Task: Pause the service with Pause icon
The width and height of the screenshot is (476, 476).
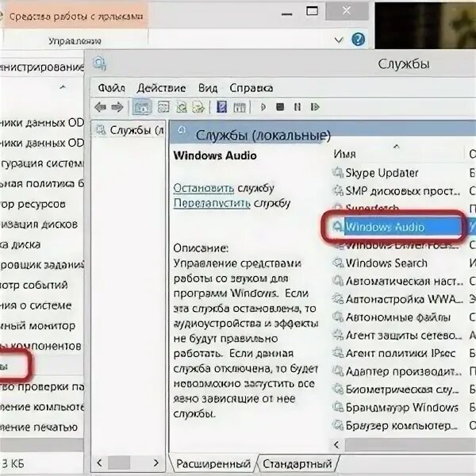Action: pos(297,107)
